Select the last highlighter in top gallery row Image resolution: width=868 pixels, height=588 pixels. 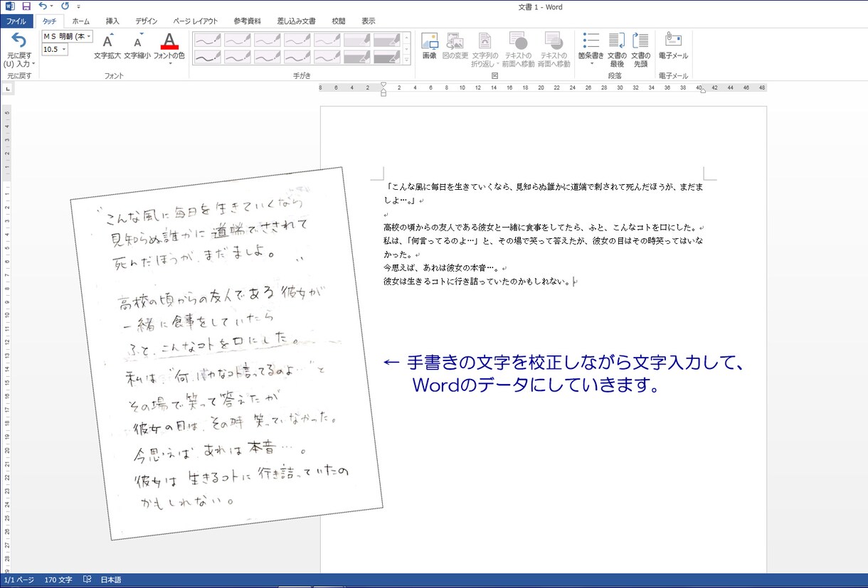click(x=387, y=40)
